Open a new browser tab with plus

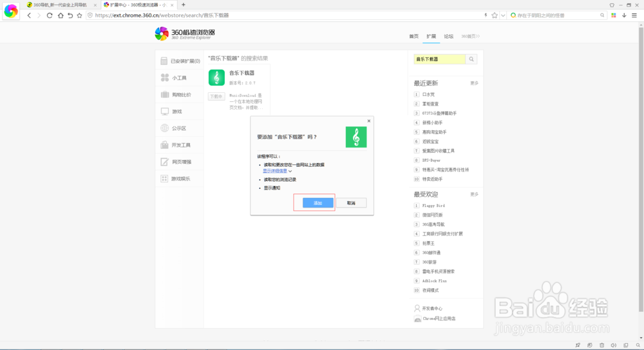(183, 5)
